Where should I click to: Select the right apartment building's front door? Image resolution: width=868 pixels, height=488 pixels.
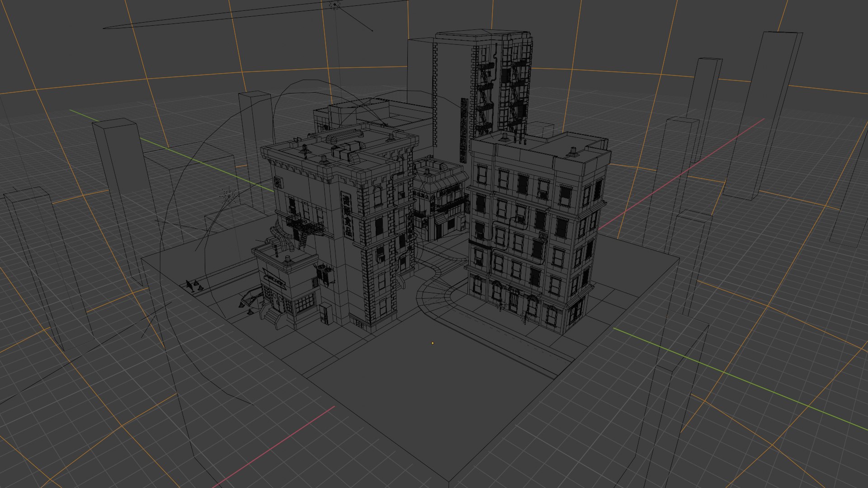coord(514,301)
